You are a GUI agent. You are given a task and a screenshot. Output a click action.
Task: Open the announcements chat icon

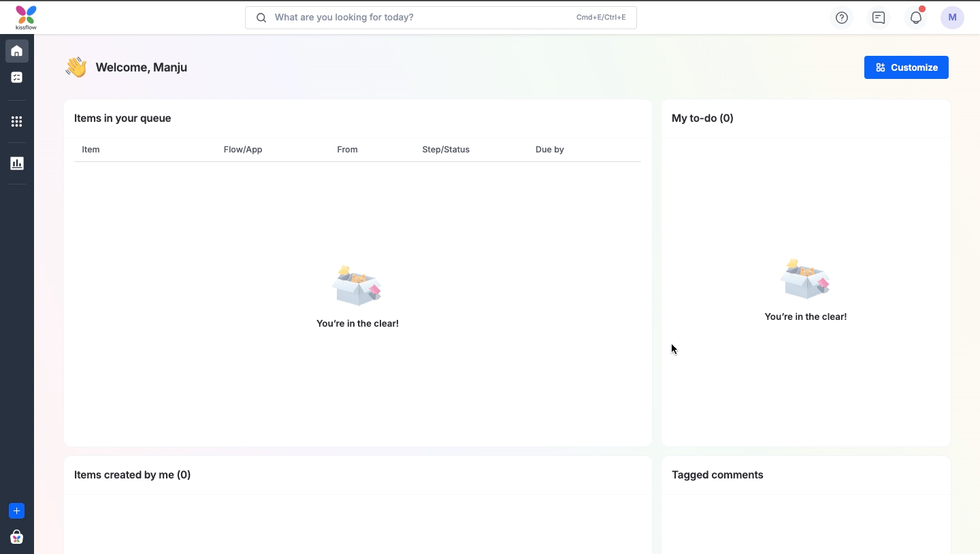[879, 18]
